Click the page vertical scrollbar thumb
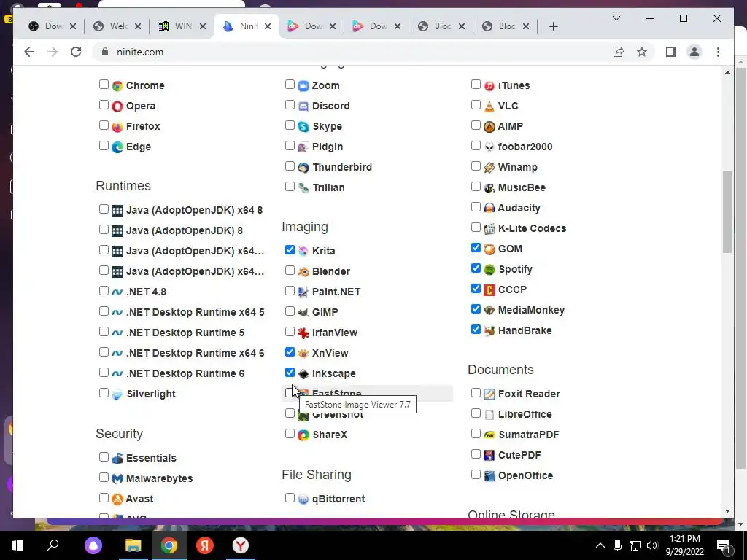Screen dimensions: 747x560 click(x=727, y=212)
